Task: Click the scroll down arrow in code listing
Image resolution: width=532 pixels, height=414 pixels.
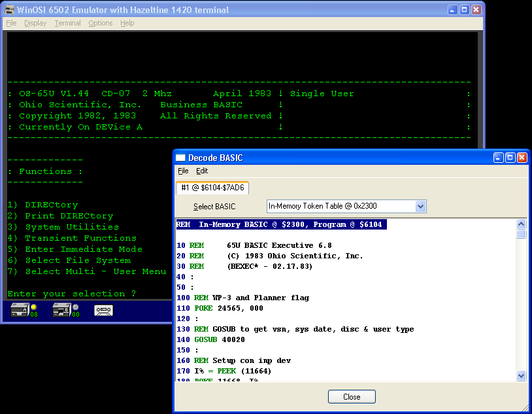Action: pyautogui.click(x=521, y=375)
